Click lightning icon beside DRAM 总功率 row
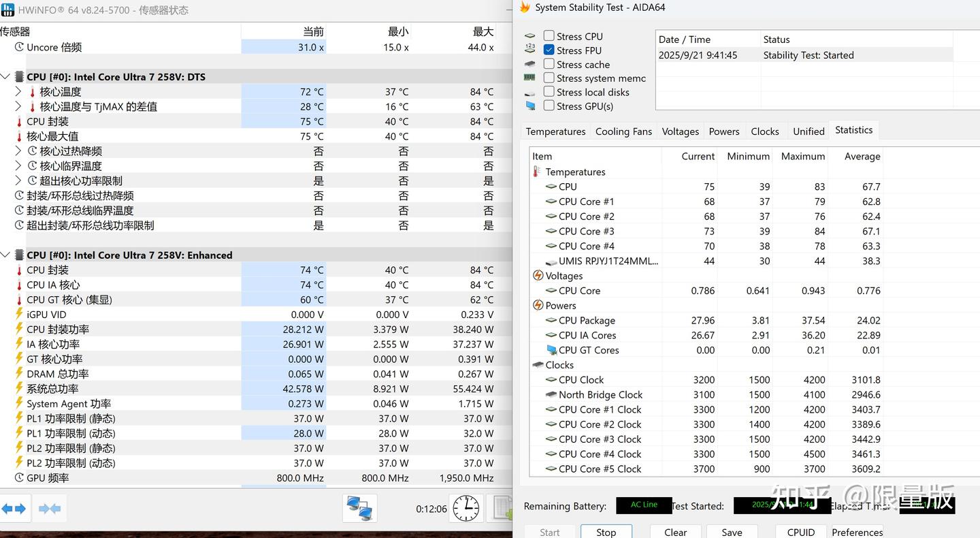 [19, 374]
